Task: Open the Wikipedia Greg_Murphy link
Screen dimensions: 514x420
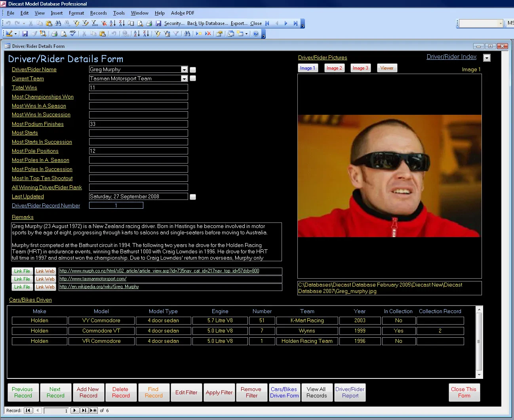Action: 99,287
